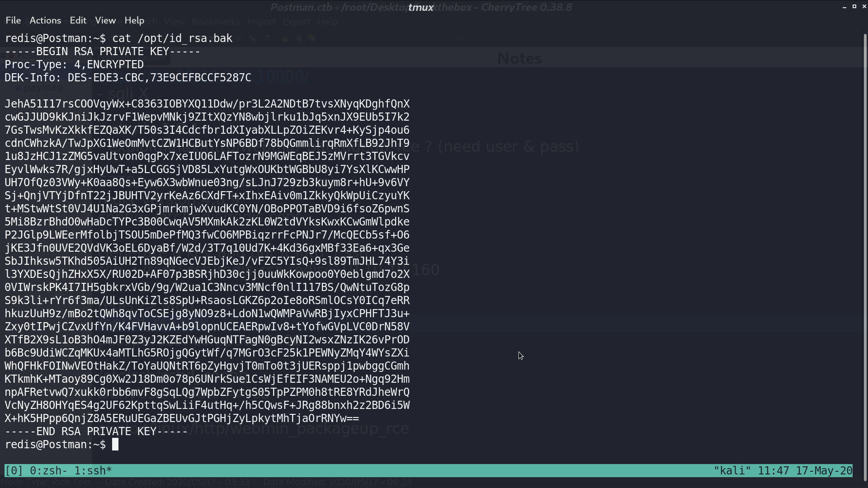Click the key line starting jKE3Jfn0UVE2QVdVK3oEL

207,248
